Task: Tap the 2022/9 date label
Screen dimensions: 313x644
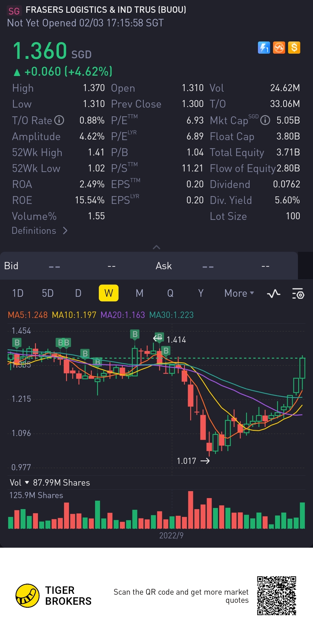Action: pos(171,536)
